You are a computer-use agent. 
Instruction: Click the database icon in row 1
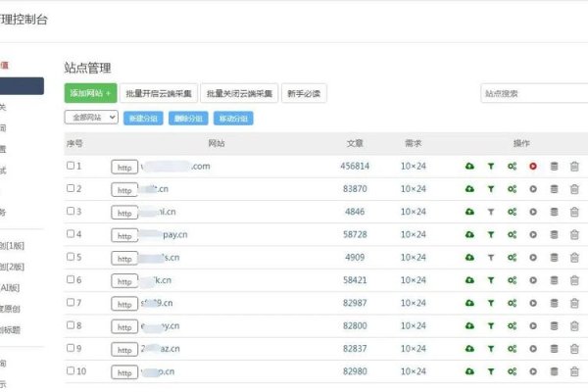pyautogui.click(x=554, y=167)
